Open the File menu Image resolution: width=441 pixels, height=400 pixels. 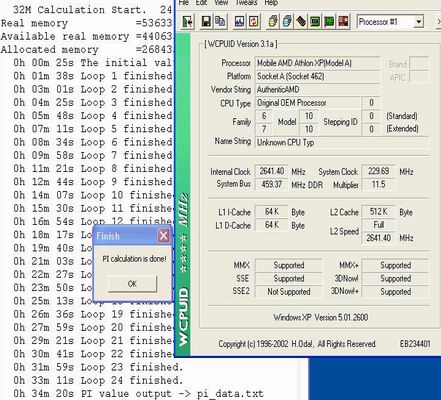point(184,3)
